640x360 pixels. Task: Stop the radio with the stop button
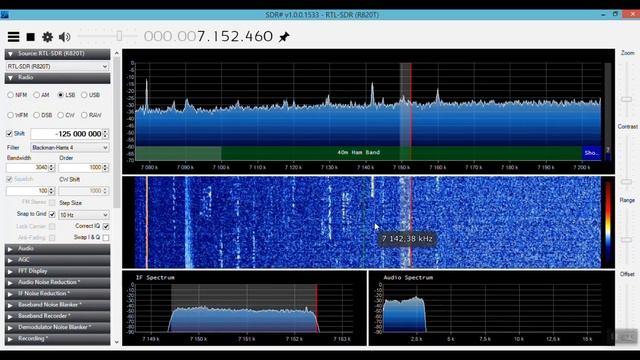pyautogui.click(x=31, y=37)
